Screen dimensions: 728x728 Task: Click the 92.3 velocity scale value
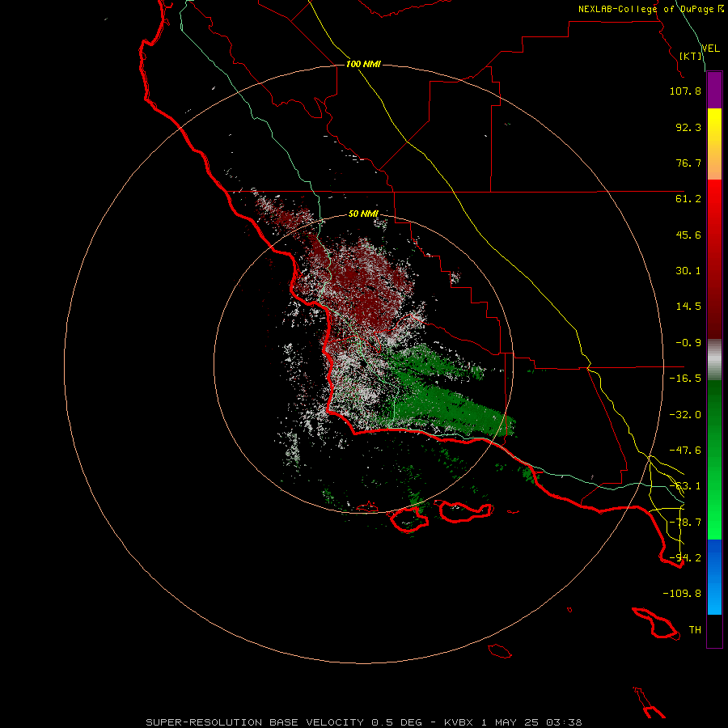click(x=688, y=127)
